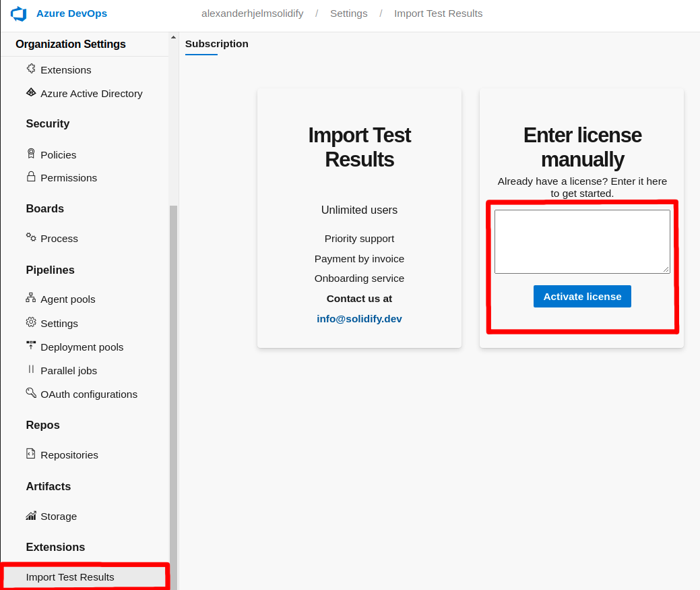Click the Azure DevOps logo
Screen dimensions: 700x590
[20, 13]
